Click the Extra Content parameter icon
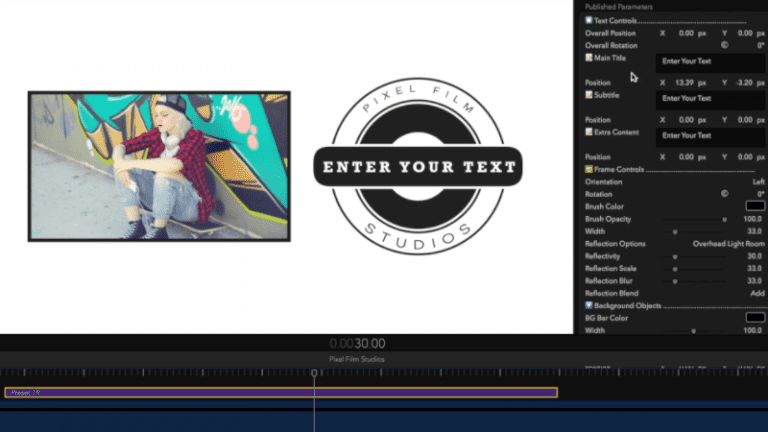 589,132
